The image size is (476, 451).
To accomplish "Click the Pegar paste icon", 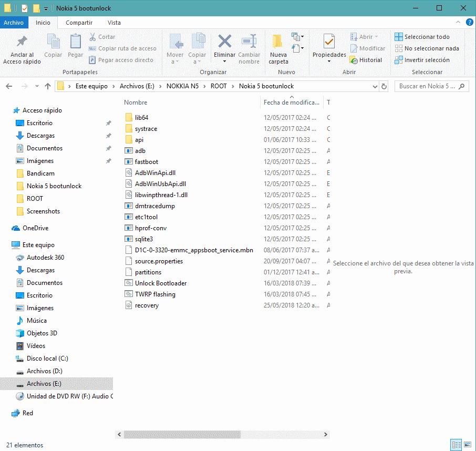I will click(75, 42).
